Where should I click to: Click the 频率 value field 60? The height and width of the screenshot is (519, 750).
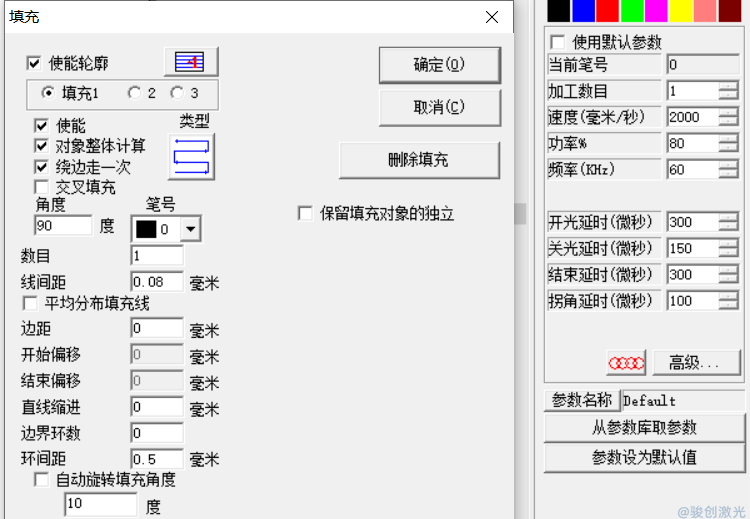click(x=693, y=170)
